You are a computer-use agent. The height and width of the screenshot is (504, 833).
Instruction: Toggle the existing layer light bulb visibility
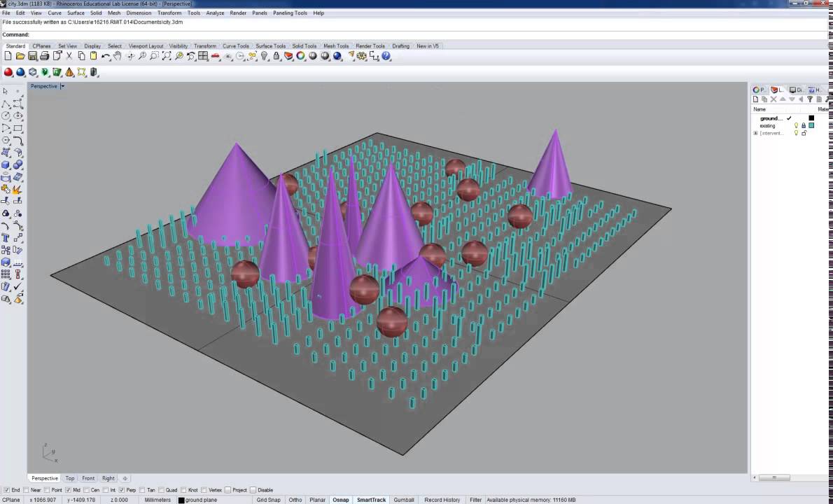796,126
